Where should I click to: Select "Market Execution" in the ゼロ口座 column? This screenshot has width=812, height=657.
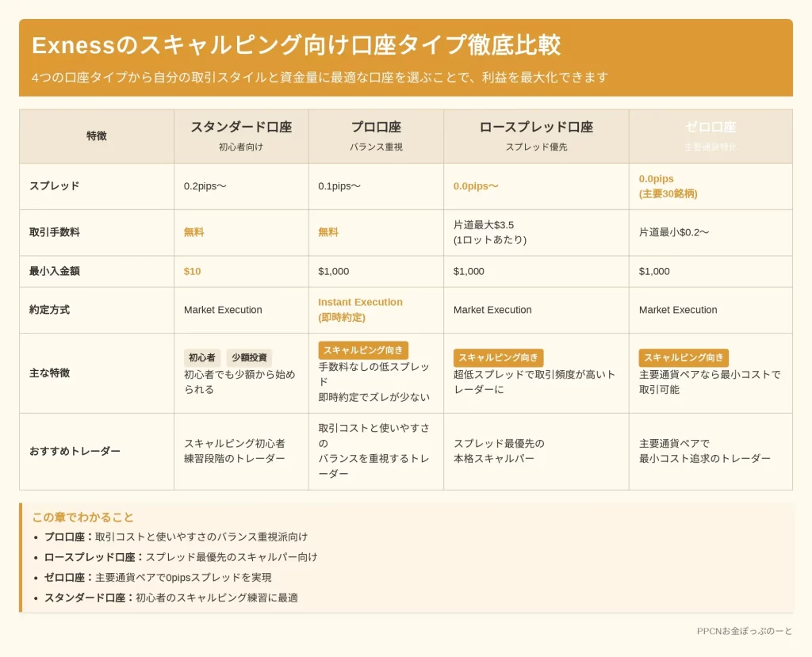(678, 310)
